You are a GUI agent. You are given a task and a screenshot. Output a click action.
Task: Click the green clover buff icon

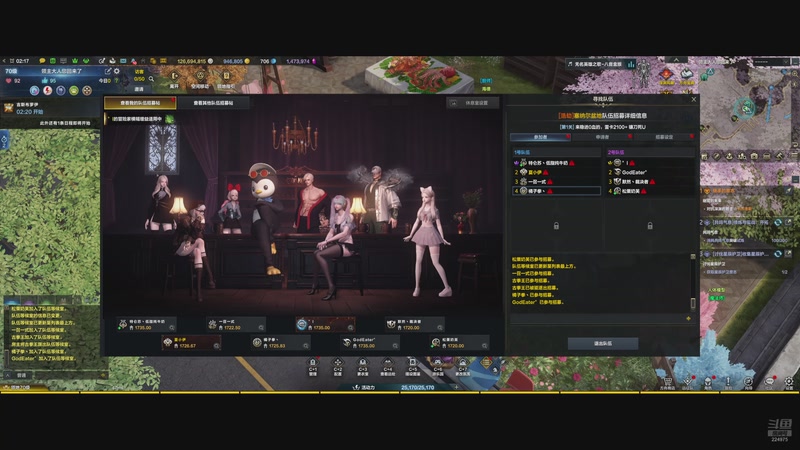click(x=169, y=119)
